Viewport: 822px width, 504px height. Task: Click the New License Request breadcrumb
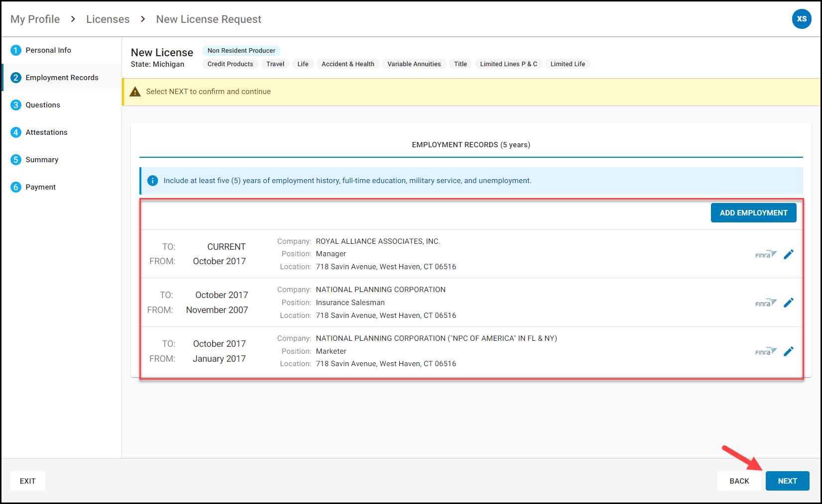[209, 19]
